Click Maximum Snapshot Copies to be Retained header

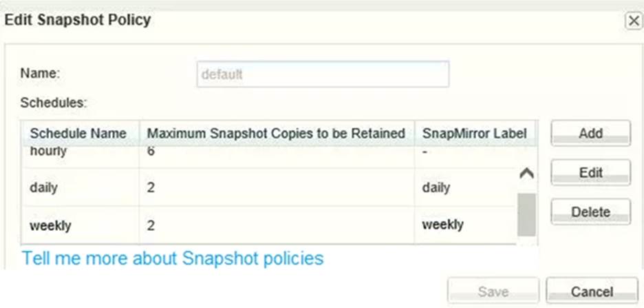[x=276, y=134]
